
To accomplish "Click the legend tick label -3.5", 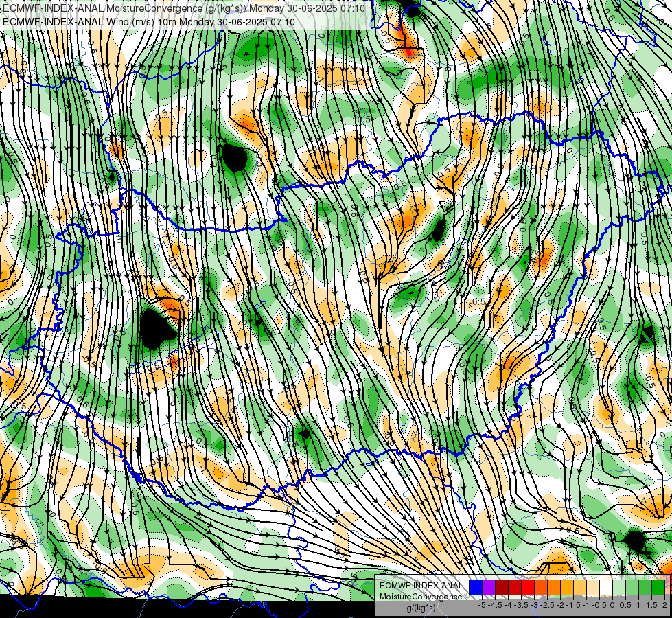I will click(x=521, y=605).
